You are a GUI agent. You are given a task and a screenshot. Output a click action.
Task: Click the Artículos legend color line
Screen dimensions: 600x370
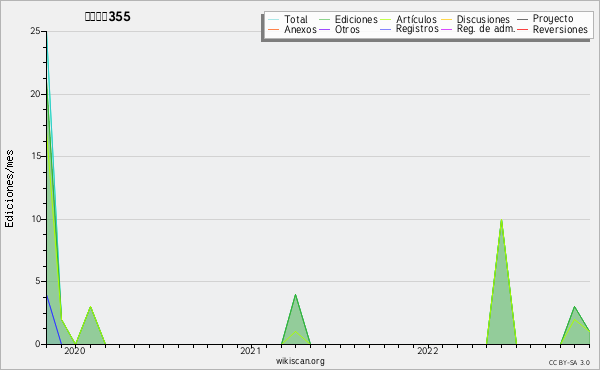tap(385, 19)
